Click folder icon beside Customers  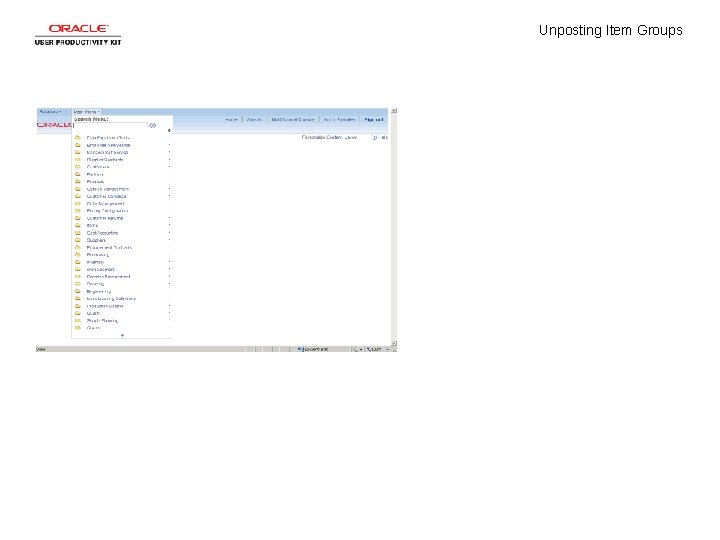click(78, 167)
